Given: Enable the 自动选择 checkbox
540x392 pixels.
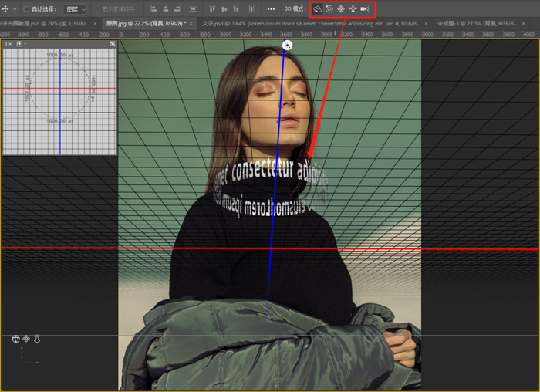Looking at the screenshot, I should tap(26, 9).
